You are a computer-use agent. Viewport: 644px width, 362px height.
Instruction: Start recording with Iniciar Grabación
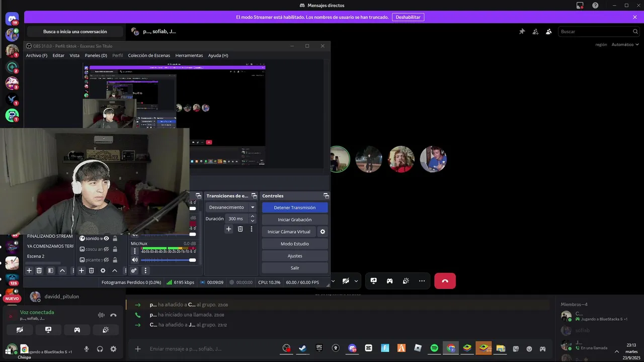tap(295, 220)
